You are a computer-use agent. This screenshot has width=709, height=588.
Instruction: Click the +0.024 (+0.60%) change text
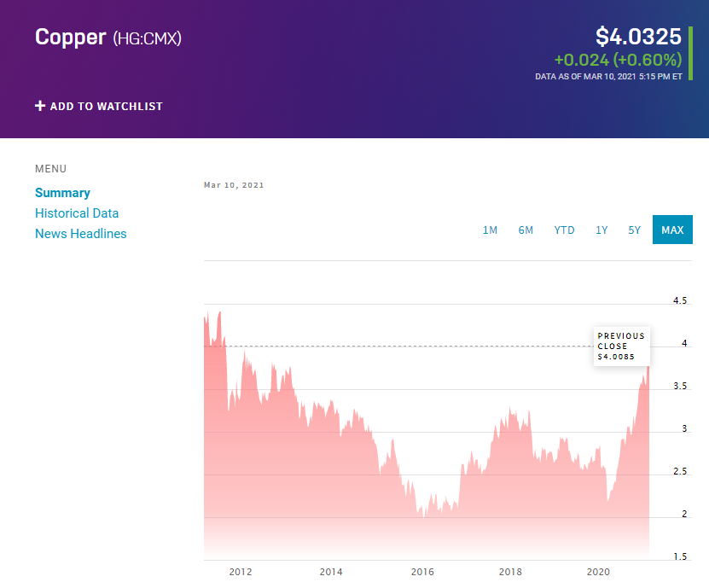[618, 60]
